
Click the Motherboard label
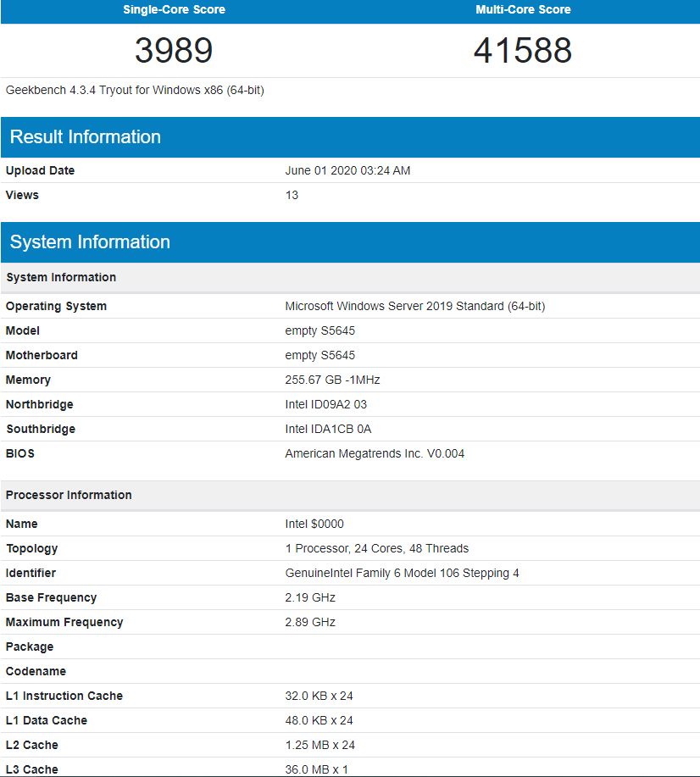coord(42,355)
